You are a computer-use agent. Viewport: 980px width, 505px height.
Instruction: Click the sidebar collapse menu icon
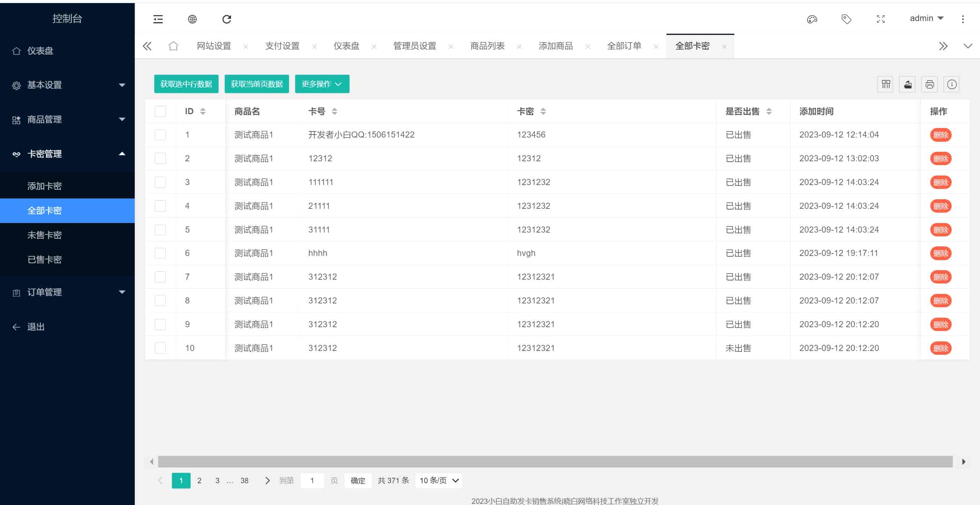click(x=158, y=19)
